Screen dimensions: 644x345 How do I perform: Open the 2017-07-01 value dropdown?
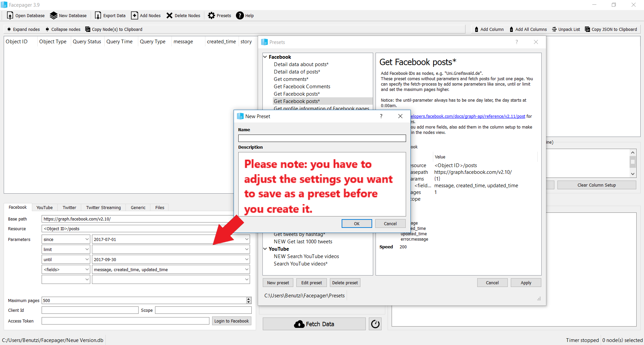pyautogui.click(x=247, y=239)
